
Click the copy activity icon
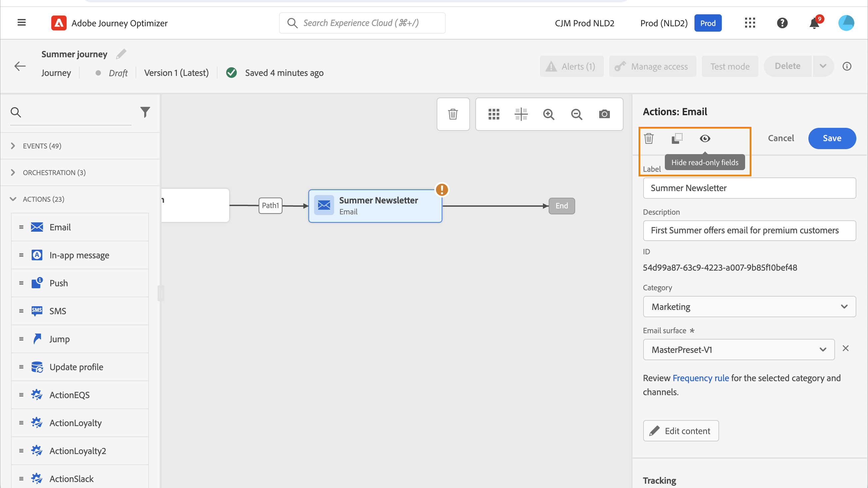676,138
